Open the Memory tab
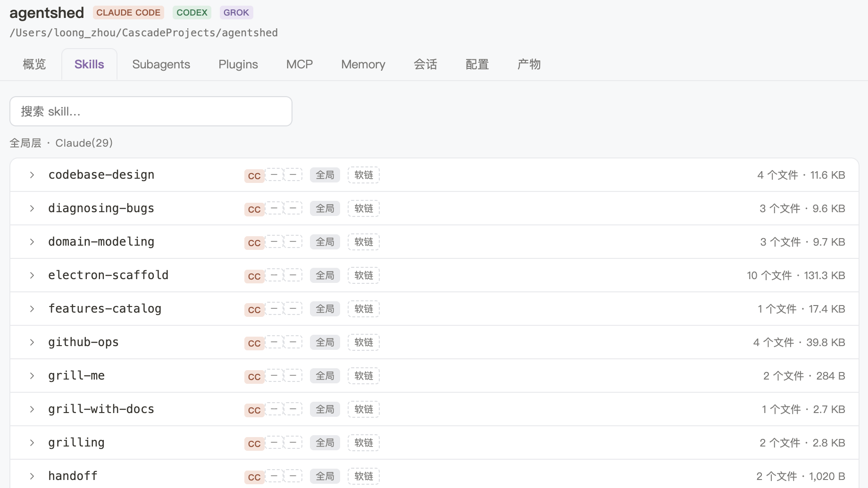The height and width of the screenshot is (488, 868). pyautogui.click(x=363, y=64)
